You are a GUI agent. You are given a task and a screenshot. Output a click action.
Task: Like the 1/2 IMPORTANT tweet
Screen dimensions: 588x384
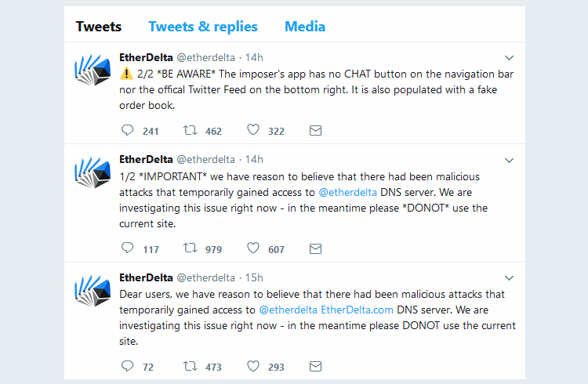(253, 248)
